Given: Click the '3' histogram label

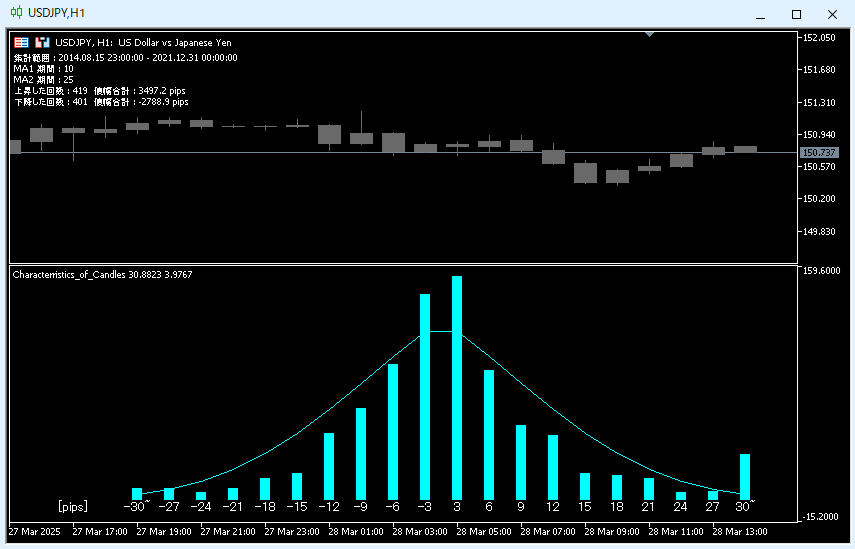Looking at the screenshot, I should pos(457,507).
